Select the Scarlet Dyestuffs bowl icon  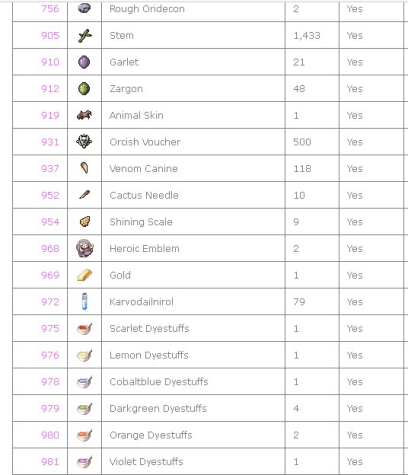click(84, 328)
